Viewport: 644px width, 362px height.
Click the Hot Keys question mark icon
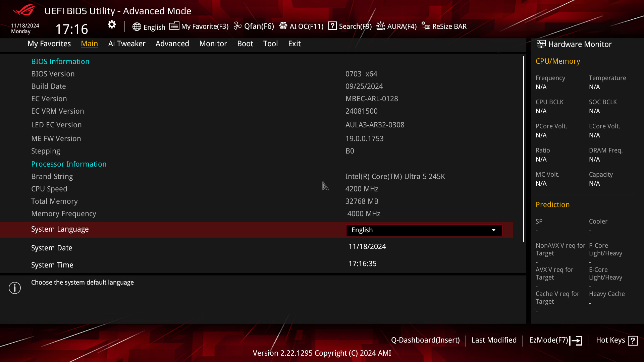(633, 341)
